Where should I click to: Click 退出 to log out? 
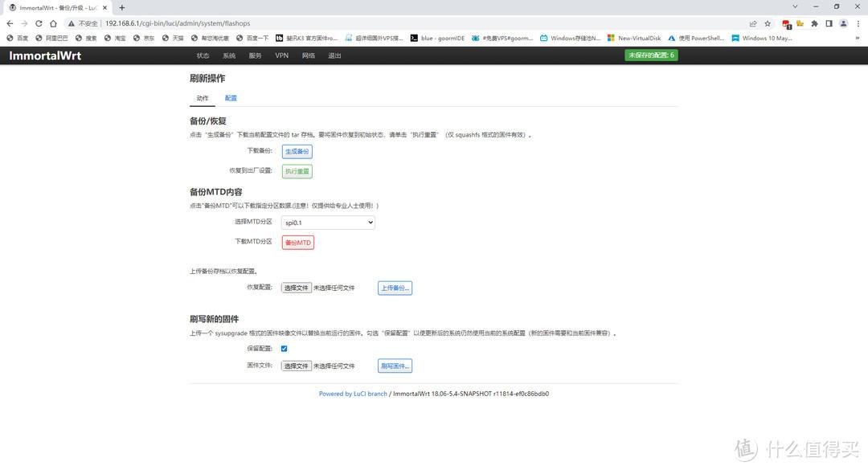pos(334,55)
